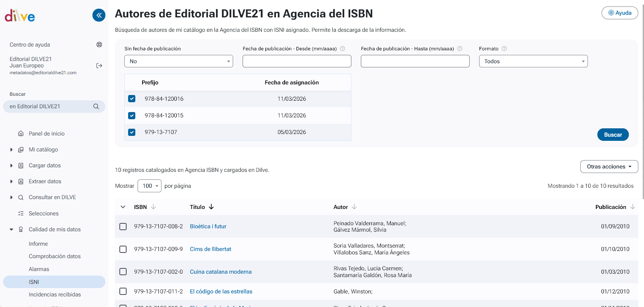The height and width of the screenshot is (307, 644).
Task: Click the search magnifier icon in sidebar
Action: (96, 106)
